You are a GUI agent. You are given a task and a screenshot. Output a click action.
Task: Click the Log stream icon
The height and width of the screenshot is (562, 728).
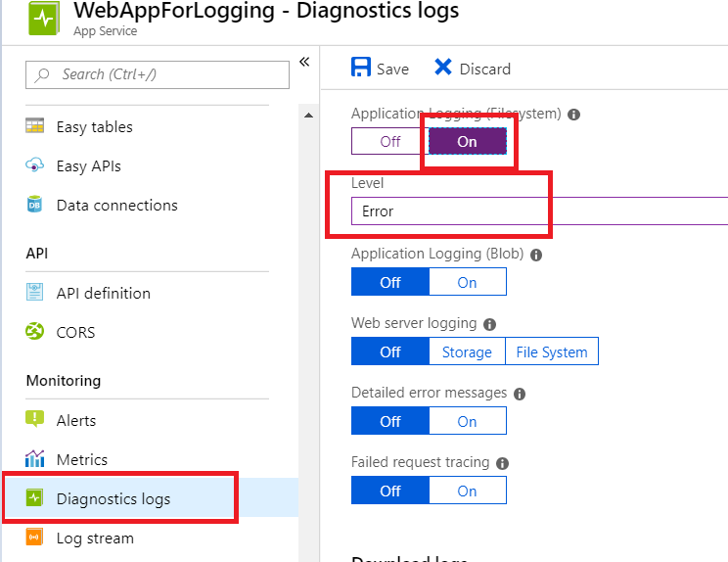click(35, 537)
